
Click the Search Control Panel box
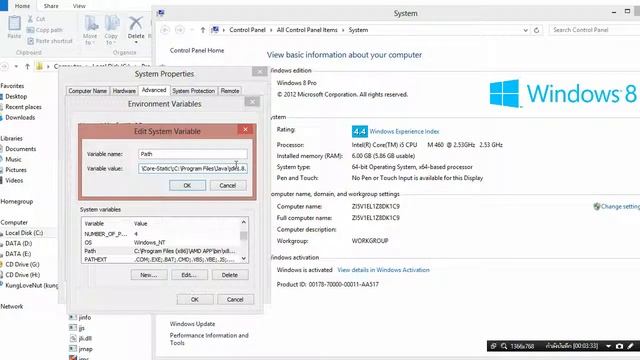click(x=595, y=30)
